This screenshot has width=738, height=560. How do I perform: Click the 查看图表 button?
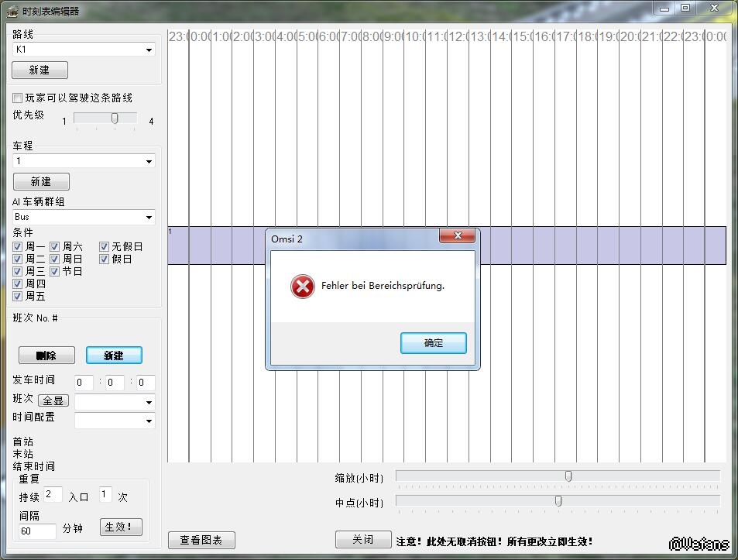[x=201, y=540]
